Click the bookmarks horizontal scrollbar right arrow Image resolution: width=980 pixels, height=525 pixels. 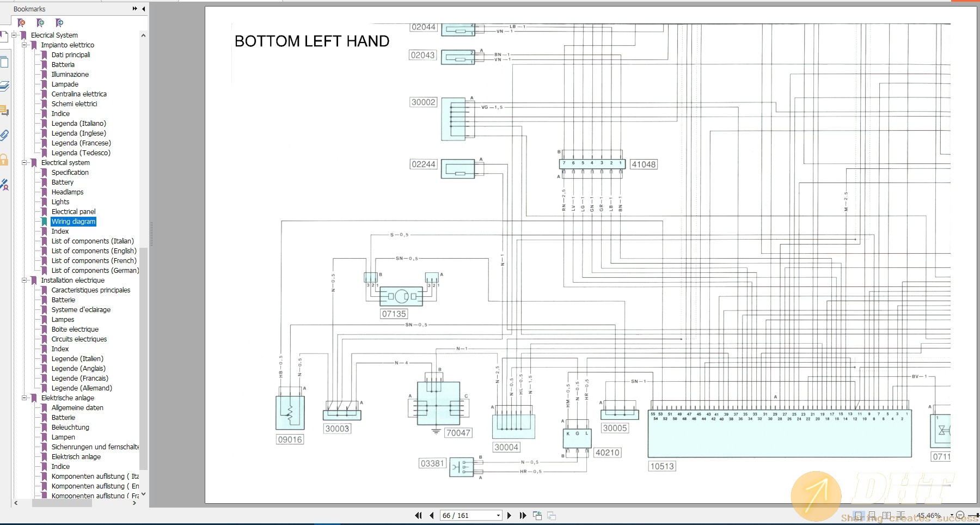134,503
